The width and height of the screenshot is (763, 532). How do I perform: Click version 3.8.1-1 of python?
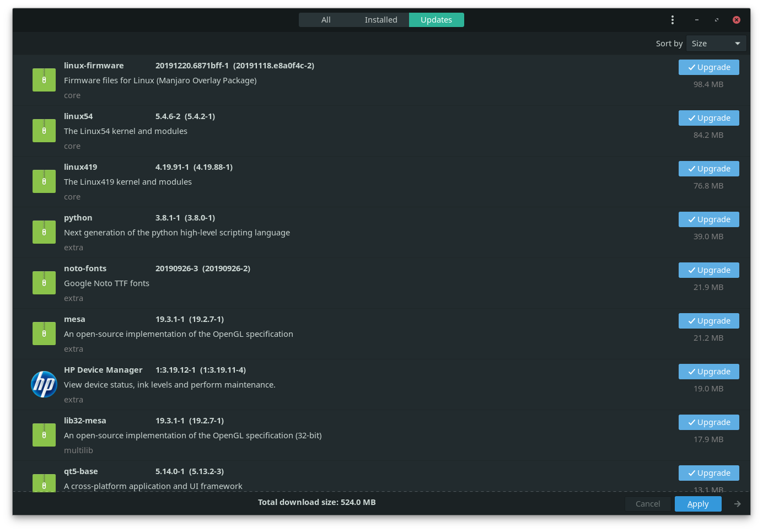pos(168,218)
